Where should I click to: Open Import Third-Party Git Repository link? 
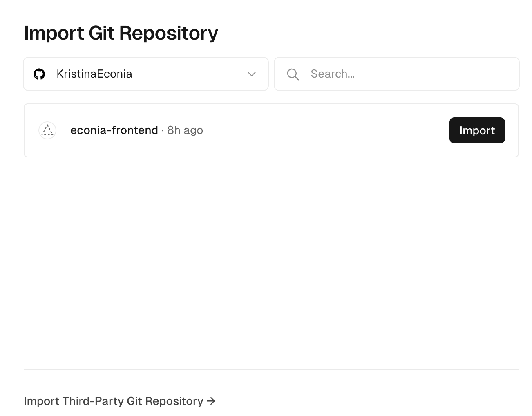pos(119,401)
